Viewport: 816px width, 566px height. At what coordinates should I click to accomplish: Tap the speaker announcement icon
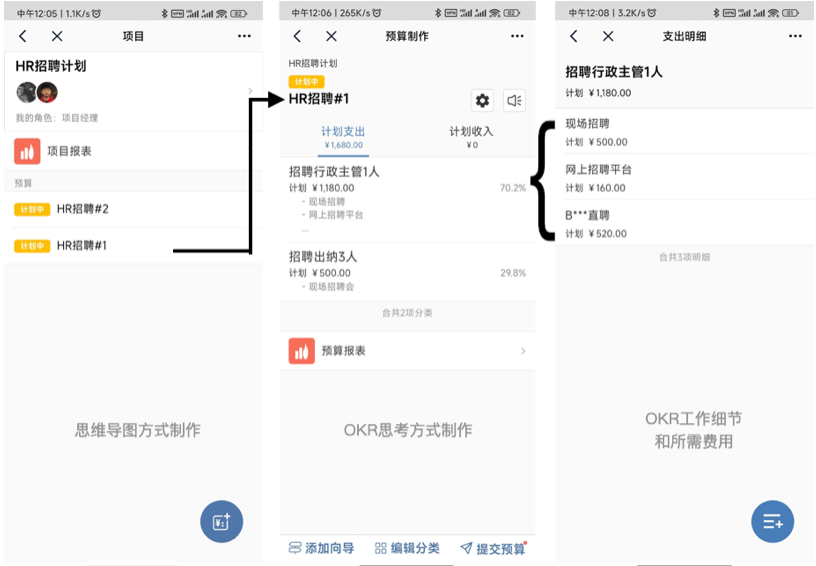pyautogui.click(x=514, y=100)
